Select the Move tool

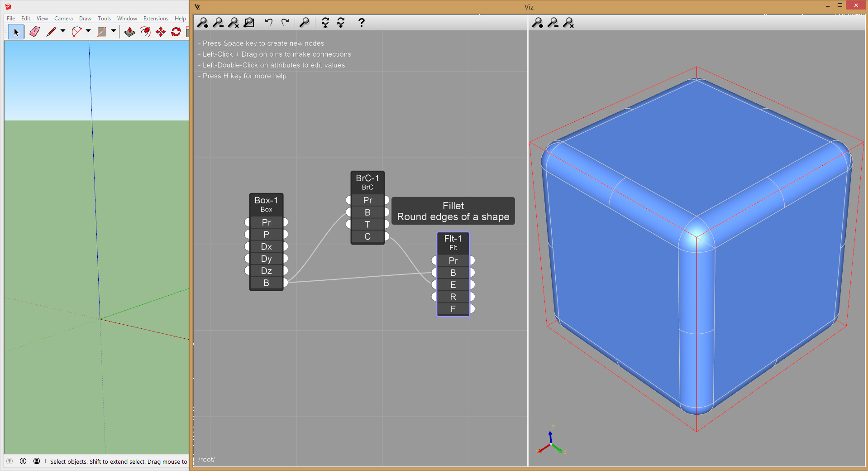161,32
